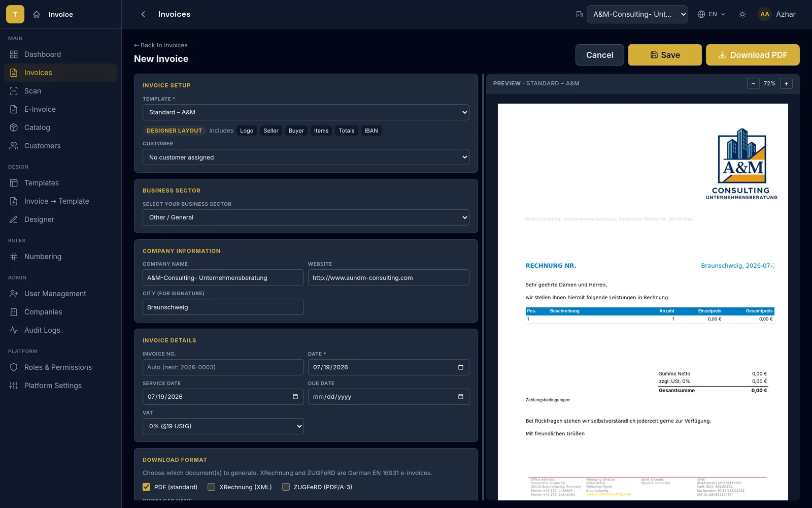Click the company building icon beside selector
Image resolution: width=812 pixels, height=508 pixels.
click(579, 14)
